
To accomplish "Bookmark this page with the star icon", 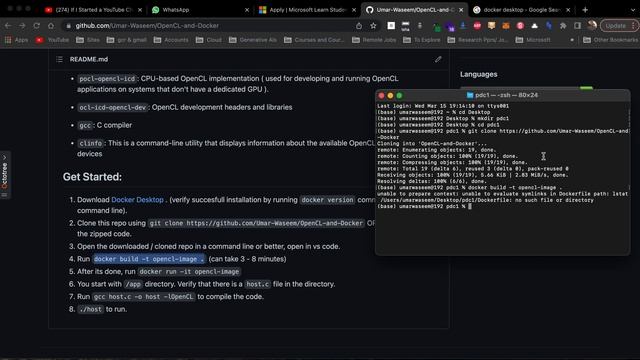I will point(373,26).
